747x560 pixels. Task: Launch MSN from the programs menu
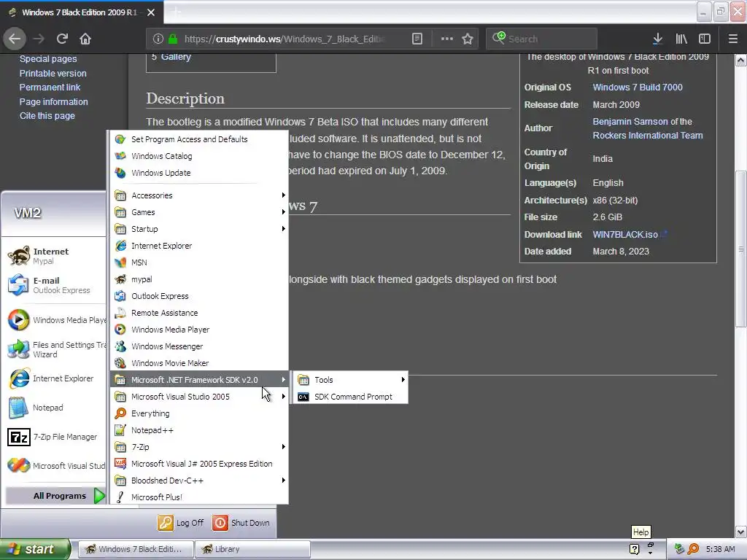pyautogui.click(x=198, y=262)
